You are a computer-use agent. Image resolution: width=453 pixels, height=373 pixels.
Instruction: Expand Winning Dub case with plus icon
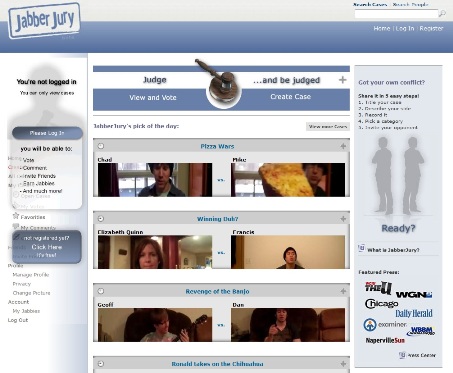click(343, 219)
